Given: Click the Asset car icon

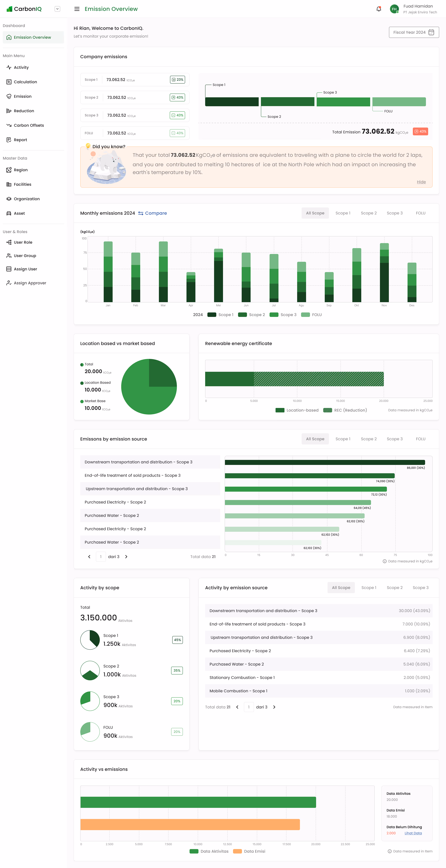Looking at the screenshot, I should (x=9, y=213).
